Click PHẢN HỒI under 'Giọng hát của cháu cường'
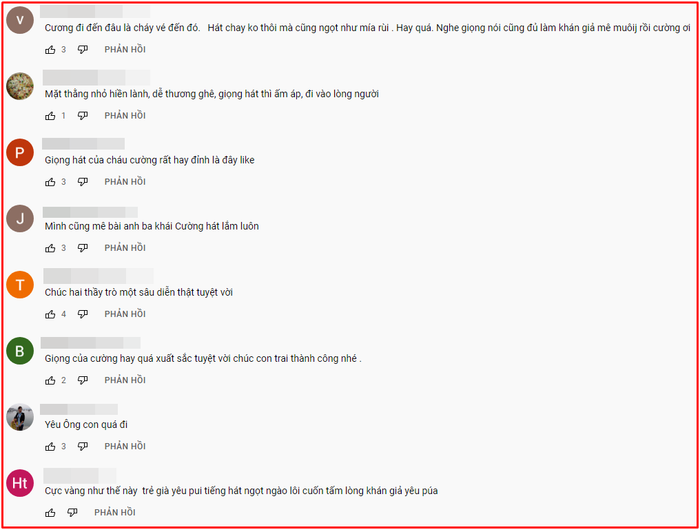The image size is (700, 530). coord(125,182)
